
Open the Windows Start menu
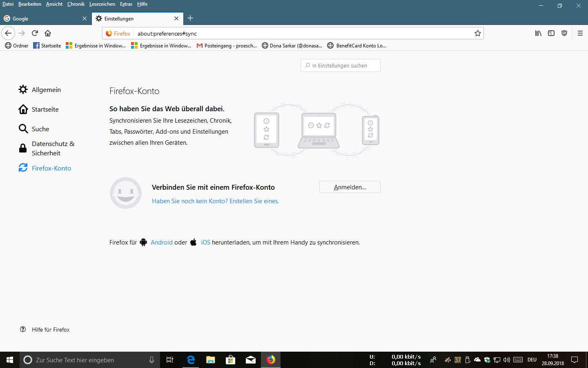[x=10, y=360]
